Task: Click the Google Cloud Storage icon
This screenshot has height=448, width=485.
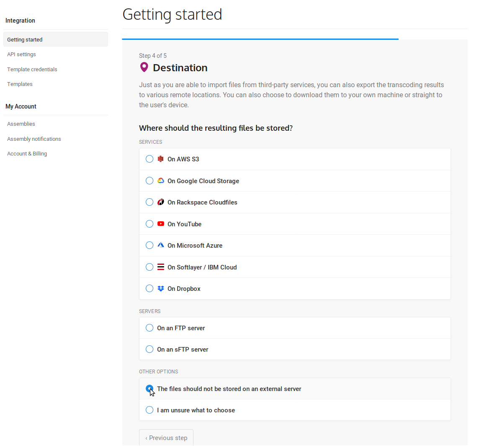Action: coord(160,181)
